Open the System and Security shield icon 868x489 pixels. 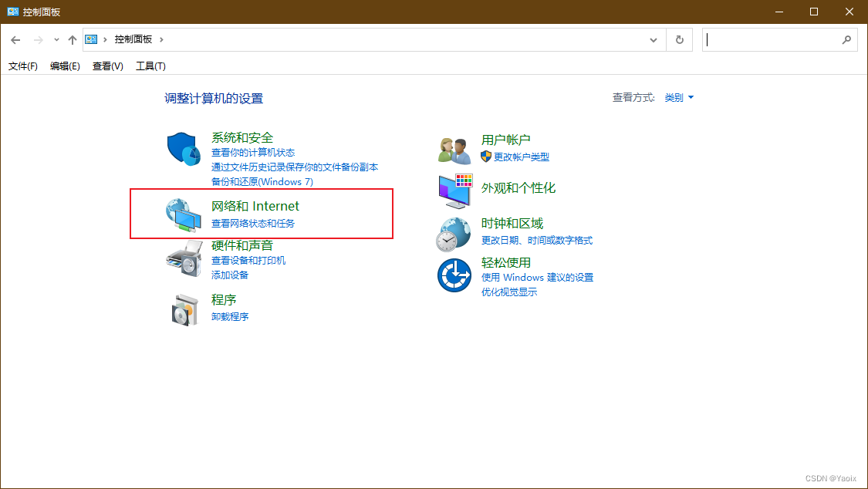pyautogui.click(x=183, y=148)
